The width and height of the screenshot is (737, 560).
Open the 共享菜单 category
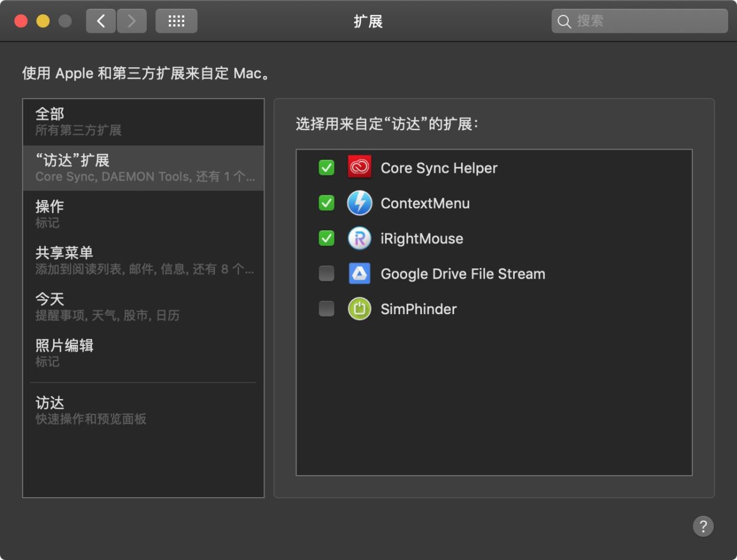143,261
